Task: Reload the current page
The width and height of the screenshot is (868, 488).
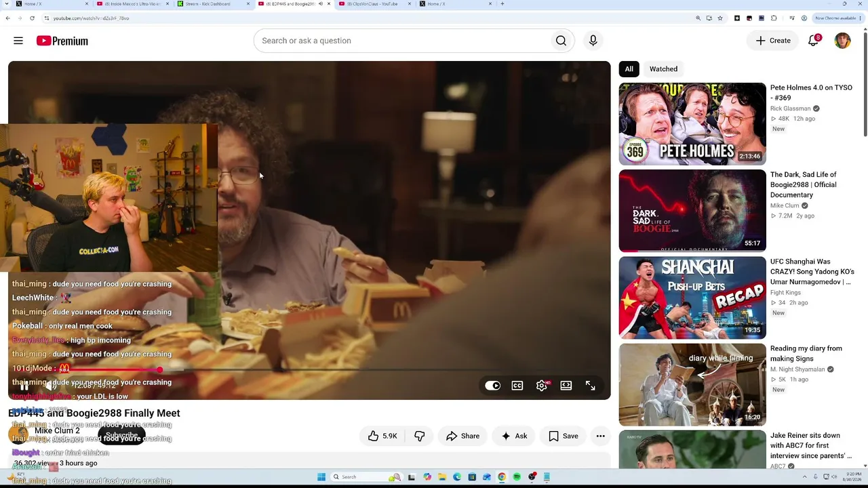Action: (x=32, y=18)
